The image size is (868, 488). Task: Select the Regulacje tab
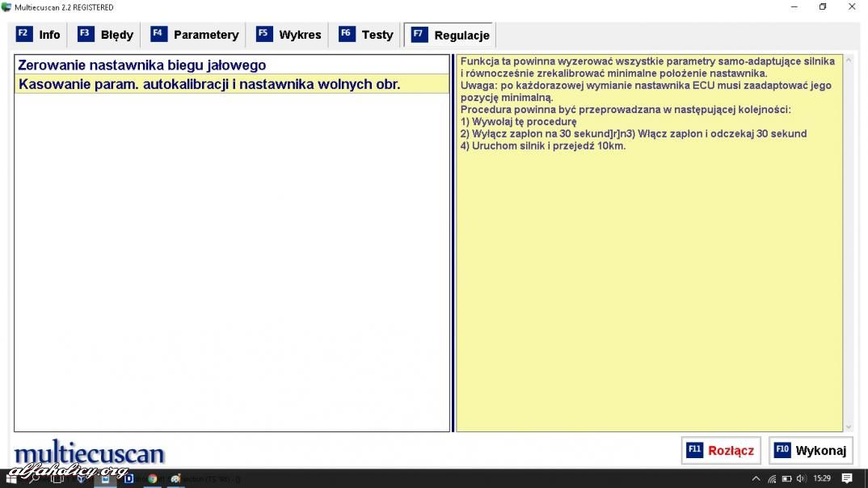click(449, 36)
